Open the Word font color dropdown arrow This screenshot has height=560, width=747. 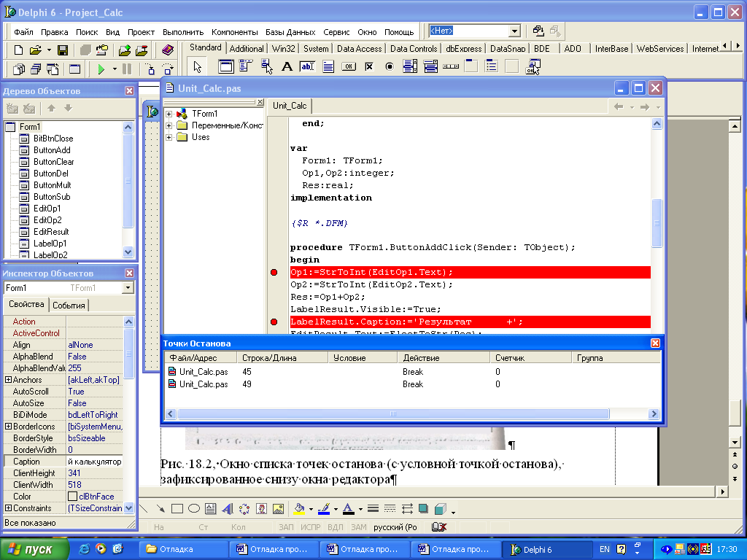point(360,509)
